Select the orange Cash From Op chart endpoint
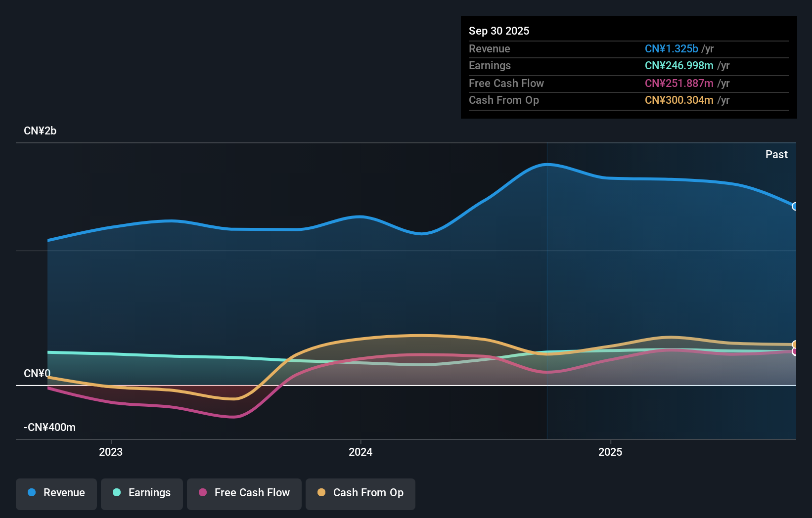The width and height of the screenshot is (812, 518). coord(795,345)
